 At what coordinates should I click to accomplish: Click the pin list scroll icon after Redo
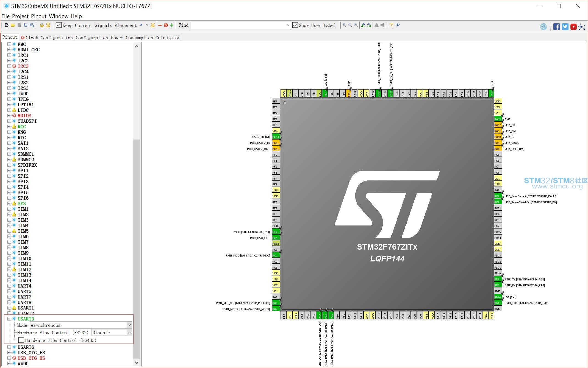point(153,25)
